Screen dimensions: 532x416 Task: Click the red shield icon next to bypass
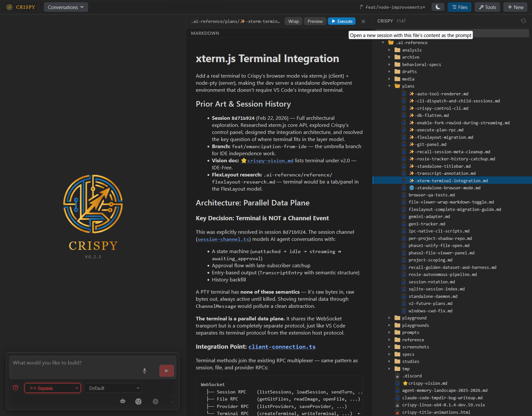click(x=15, y=388)
